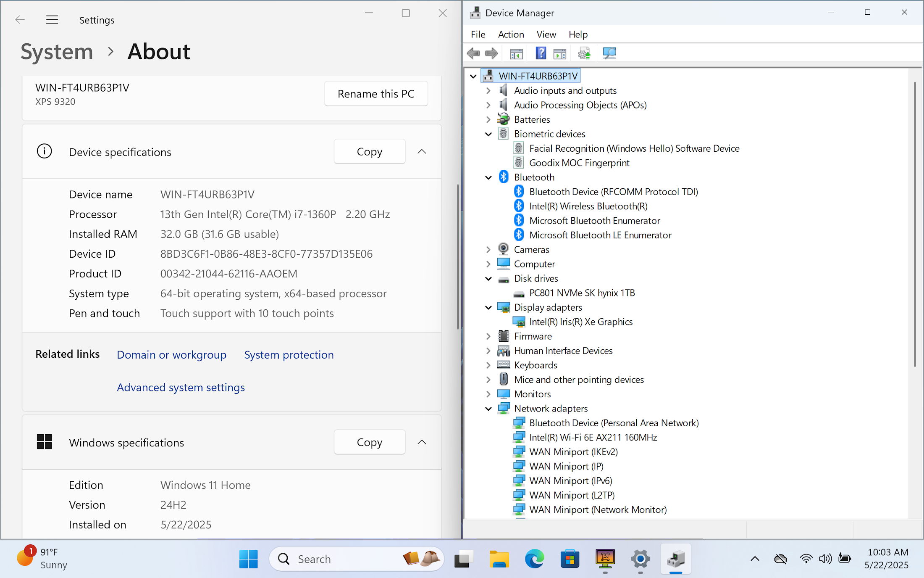924x578 pixels.
Task: Collapse the Bluetooth node arrow
Action: pyautogui.click(x=488, y=177)
